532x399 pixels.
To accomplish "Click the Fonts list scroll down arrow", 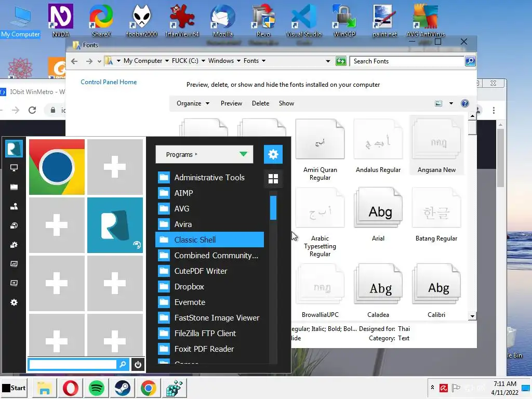I will [x=472, y=316].
